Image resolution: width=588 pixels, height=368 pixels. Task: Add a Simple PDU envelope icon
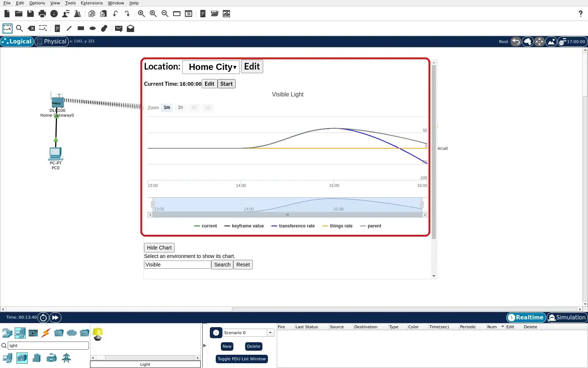pos(118,28)
